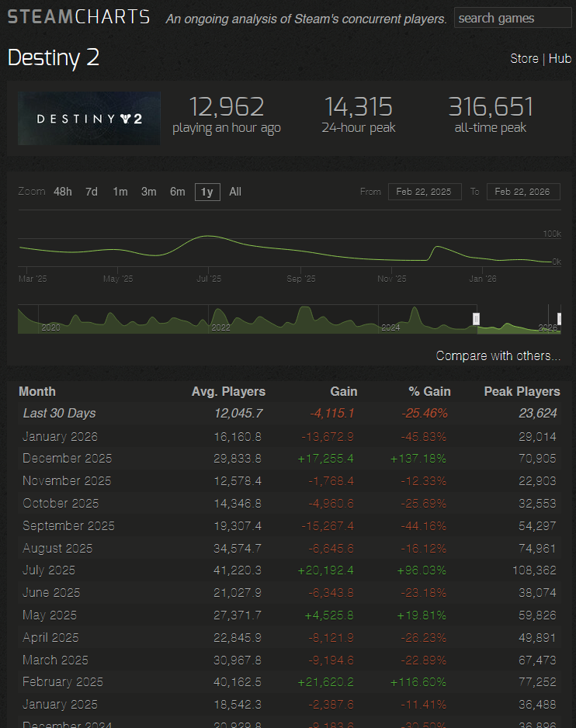The height and width of the screenshot is (728, 576).
Task: Click the July 2025 peak on chart
Action: 207,236
